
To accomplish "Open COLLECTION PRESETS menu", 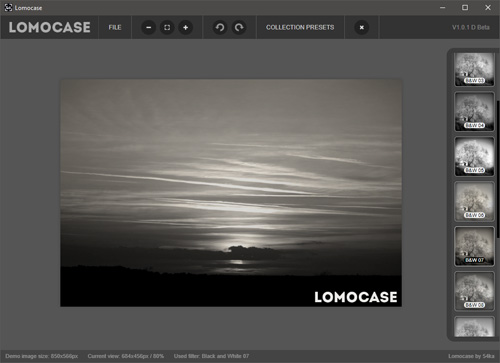I will coord(300,27).
